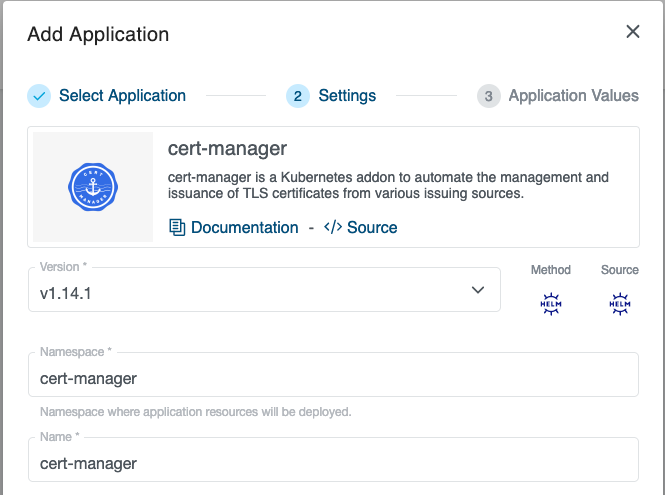Open the Documentation link
The image size is (665, 495).
244,227
